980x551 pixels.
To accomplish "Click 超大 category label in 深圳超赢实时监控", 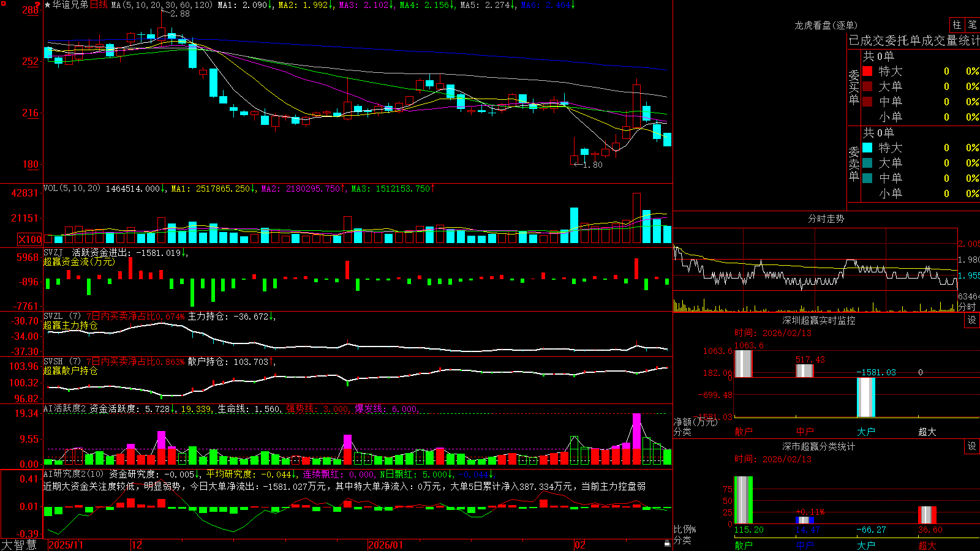I will tap(927, 432).
